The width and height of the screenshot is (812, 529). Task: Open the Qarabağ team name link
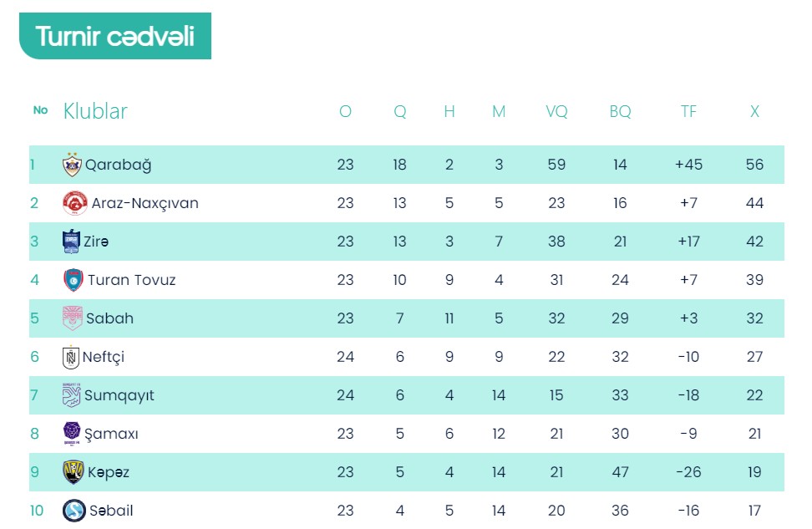(x=118, y=165)
